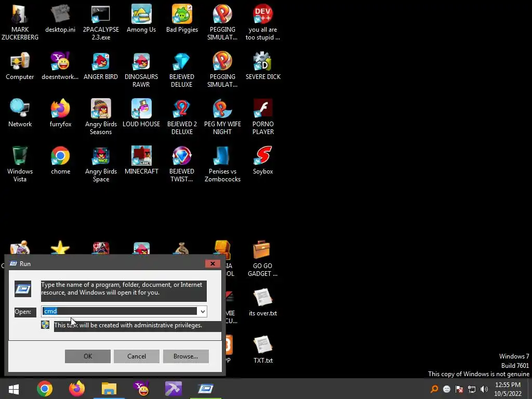Select the Angry Birds Space shortcut
Viewport: 532px width, 399px height.
pyautogui.click(x=101, y=164)
